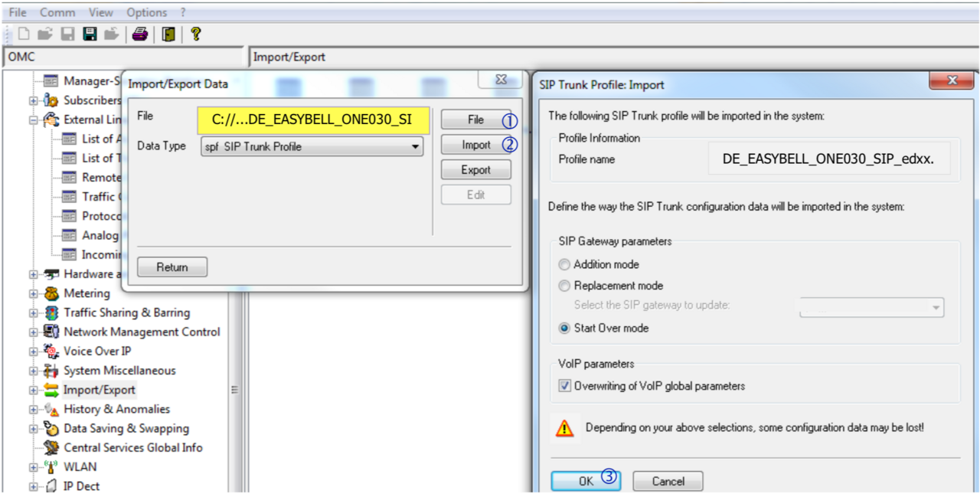The image size is (980, 494).
Task: Click the File path input field
Action: [313, 120]
